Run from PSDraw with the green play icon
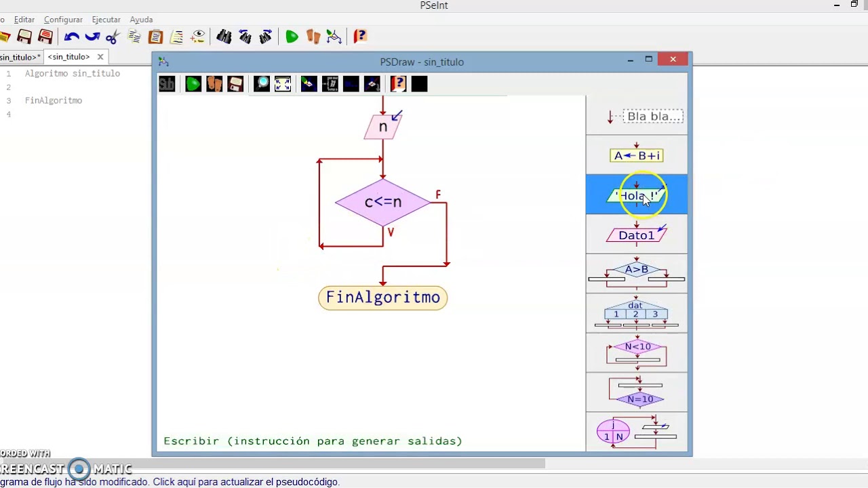The width and height of the screenshot is (868, 488). coord(193,84)
